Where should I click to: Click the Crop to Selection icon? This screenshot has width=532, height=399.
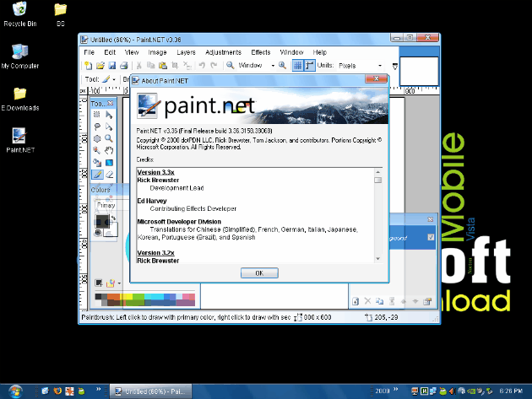(x=175, y=66)
